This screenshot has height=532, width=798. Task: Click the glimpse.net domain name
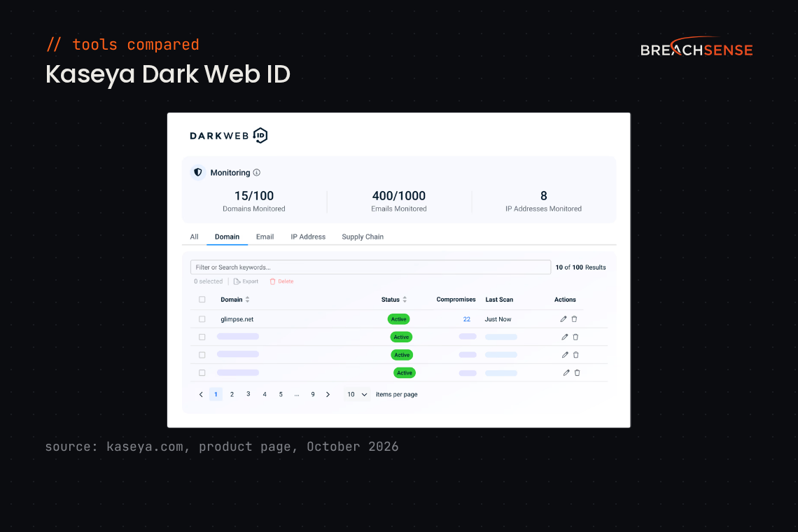coord(237,319)
